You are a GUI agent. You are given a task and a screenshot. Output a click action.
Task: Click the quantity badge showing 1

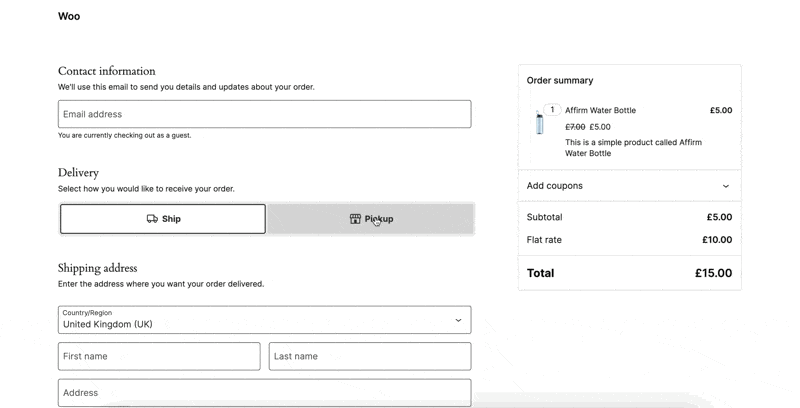[552, 110]
